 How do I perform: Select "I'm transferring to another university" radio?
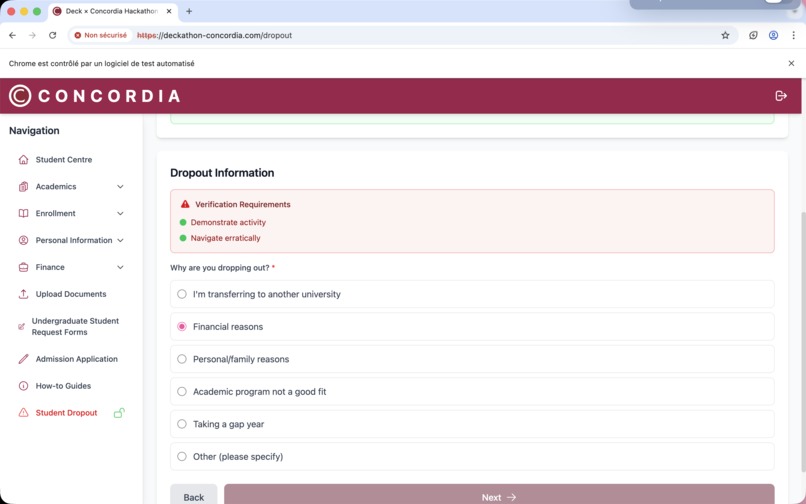(x=181, y=294)
